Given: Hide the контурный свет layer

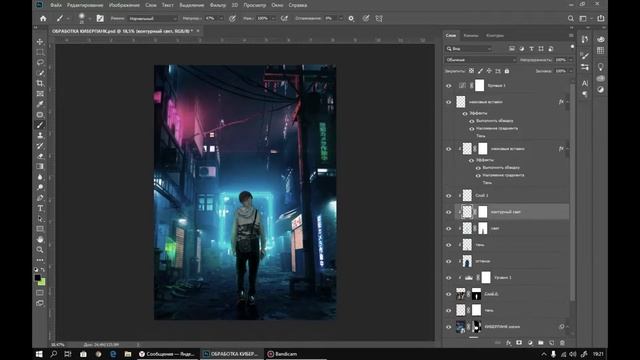Looking at the screenshot, I should 449,212.
